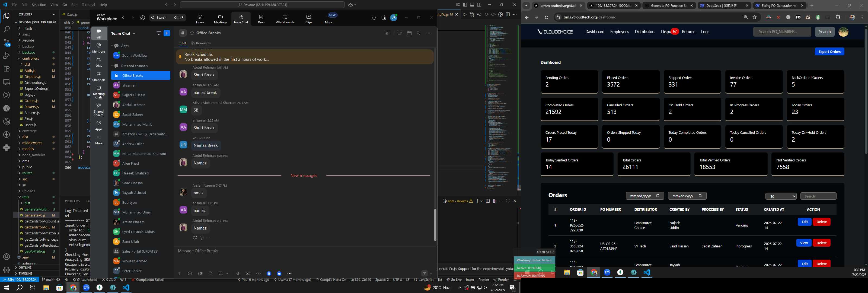868x293 pixels.
Task: Insert a code snippet in the message
Action: [x=259, y=273]
